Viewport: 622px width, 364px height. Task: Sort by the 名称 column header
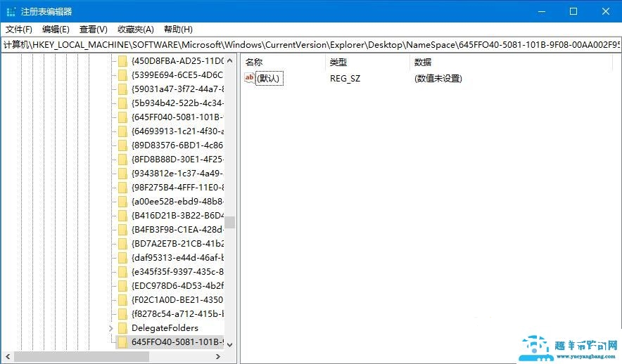254,62
